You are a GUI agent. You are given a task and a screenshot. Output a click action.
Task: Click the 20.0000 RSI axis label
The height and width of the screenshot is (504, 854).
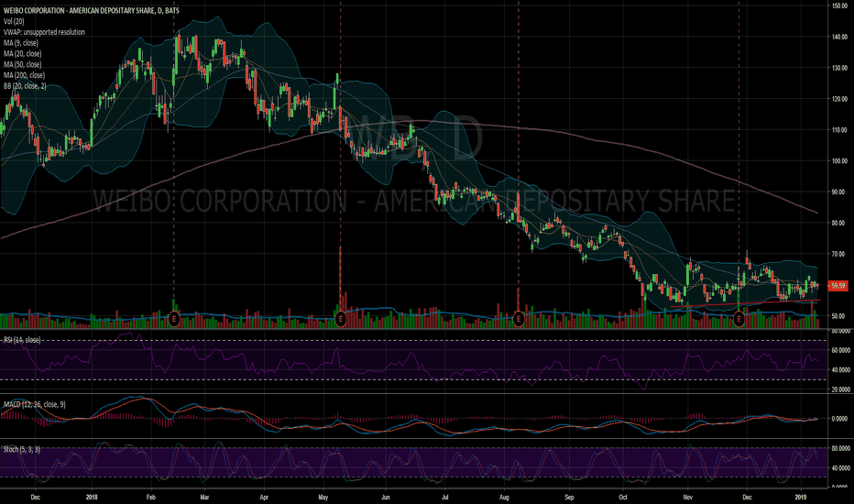pos(841,389)
